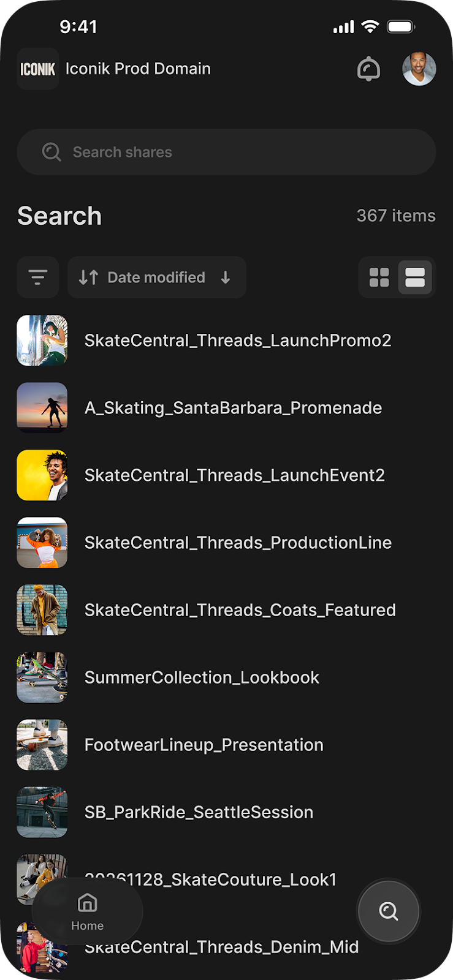The width and height of the screenshot is (453, 980).
Task: Tap the floating search magnifier button
Action: [389, 911]
